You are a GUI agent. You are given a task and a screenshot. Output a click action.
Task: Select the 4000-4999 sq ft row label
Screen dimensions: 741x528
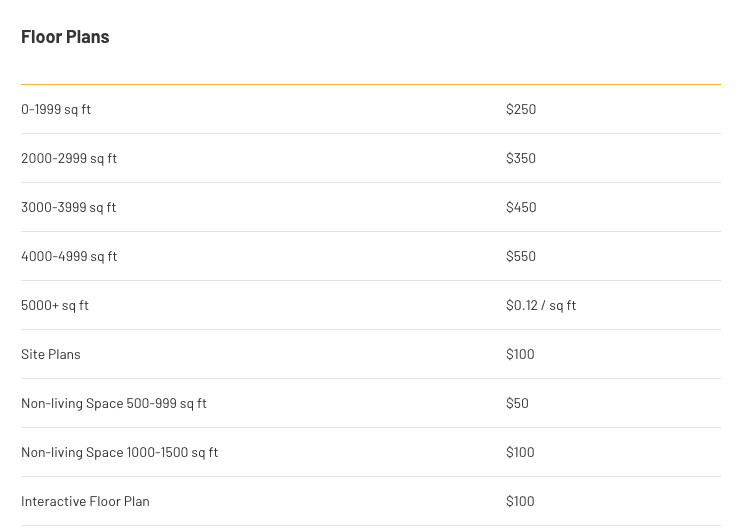(69, 256)
